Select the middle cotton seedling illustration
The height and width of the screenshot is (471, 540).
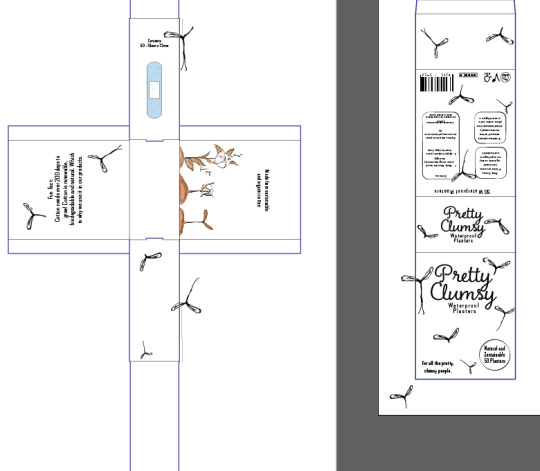[197, 190]
